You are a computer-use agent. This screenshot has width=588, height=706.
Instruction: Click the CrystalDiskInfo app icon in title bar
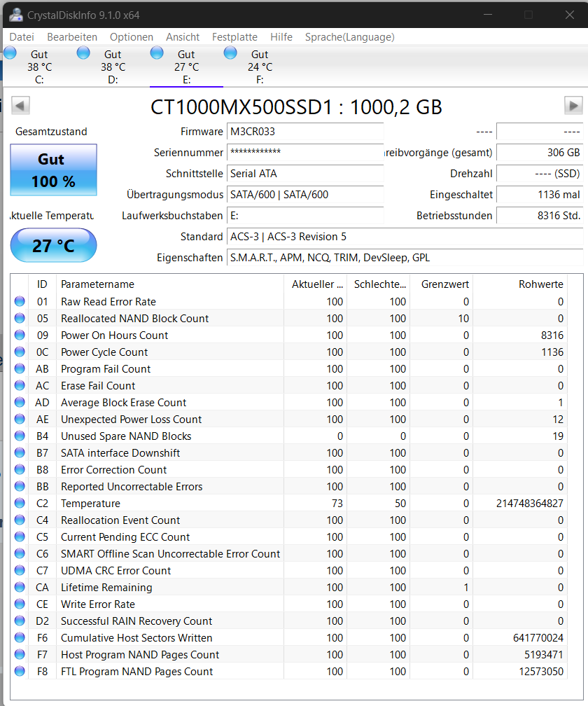click(x=16, y=15)
